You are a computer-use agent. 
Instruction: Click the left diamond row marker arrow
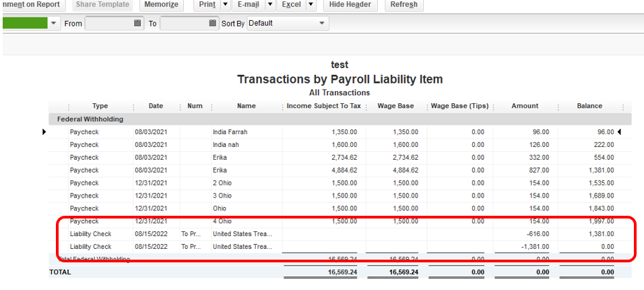[44, 132]
